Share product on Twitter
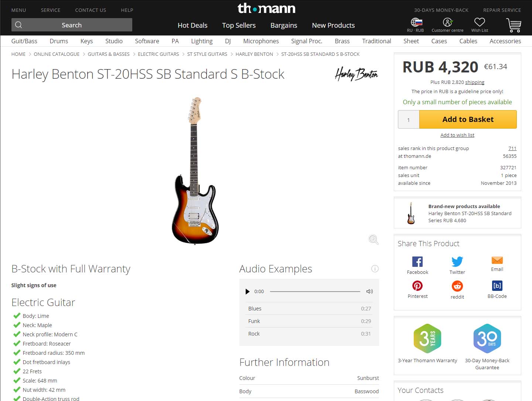The height and width of the screenshot is (401, 532). [457, 262]
